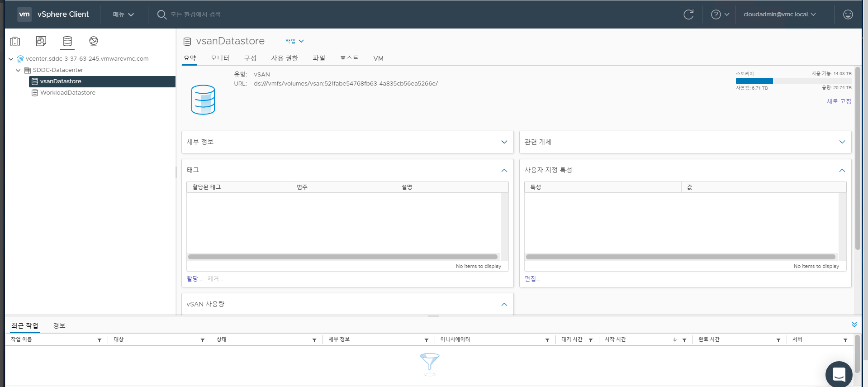Click the vm logo in header
This screenshot has width=868, height=387.
24,14
